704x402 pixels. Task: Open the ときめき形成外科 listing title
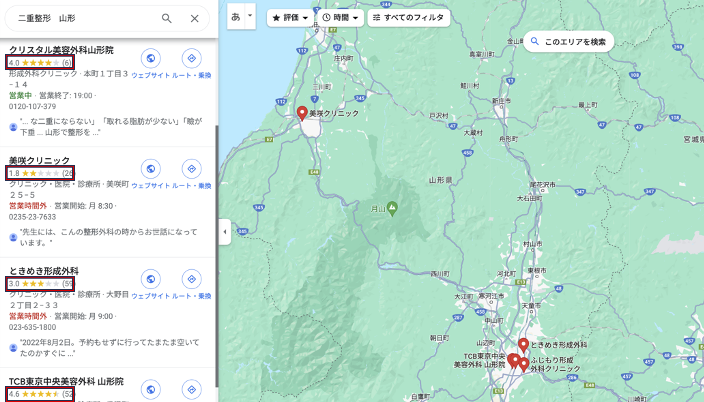(x=44, y=271)
